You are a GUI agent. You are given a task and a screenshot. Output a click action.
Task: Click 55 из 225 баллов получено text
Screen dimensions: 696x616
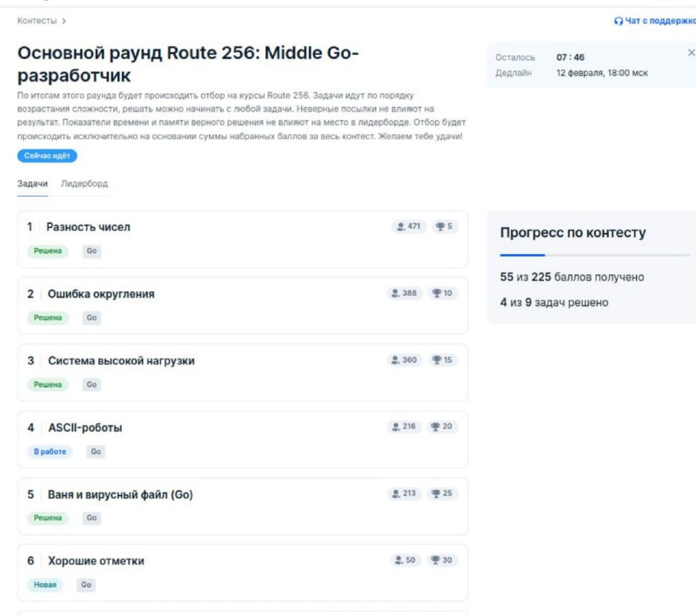(572, 277)
